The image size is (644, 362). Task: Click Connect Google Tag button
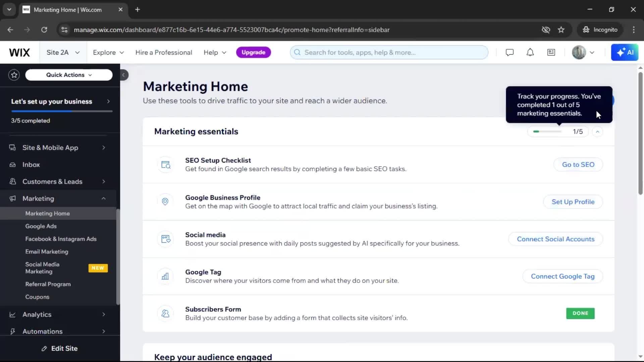click(562, 276)
